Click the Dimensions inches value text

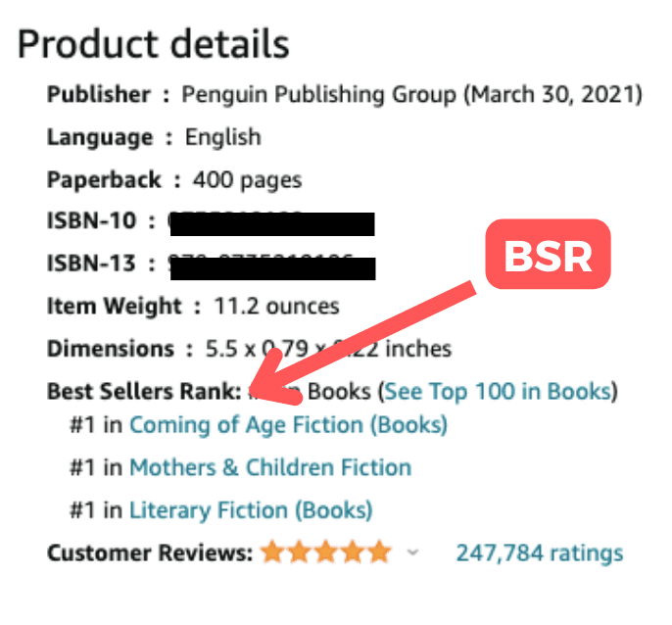328,349
